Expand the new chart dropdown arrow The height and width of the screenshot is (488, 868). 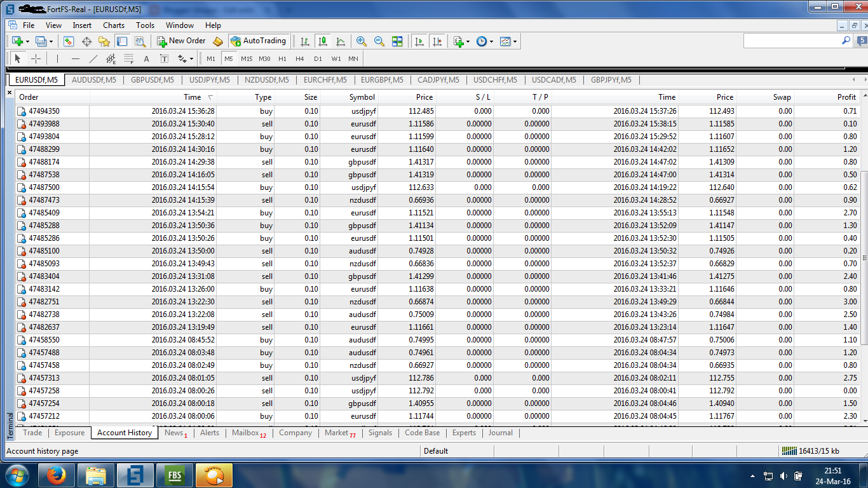pos(27,42)
